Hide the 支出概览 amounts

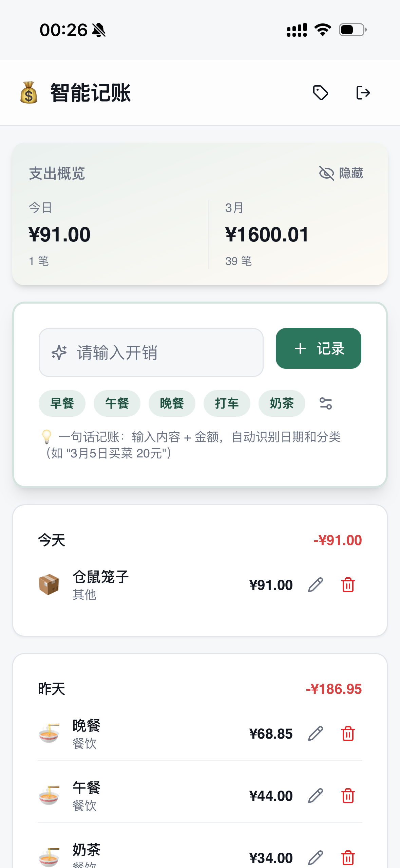click(x=341, y=173)
